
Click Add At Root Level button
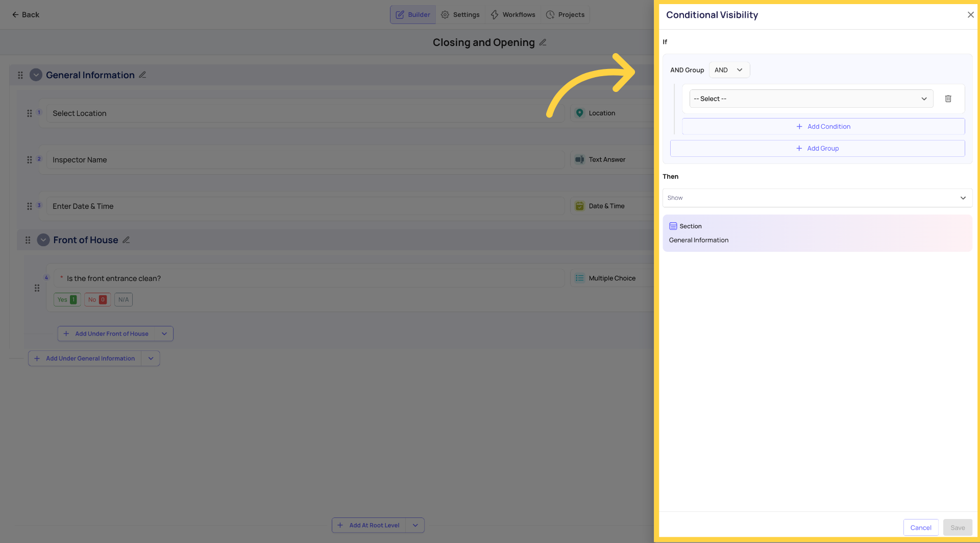(369, 526)
